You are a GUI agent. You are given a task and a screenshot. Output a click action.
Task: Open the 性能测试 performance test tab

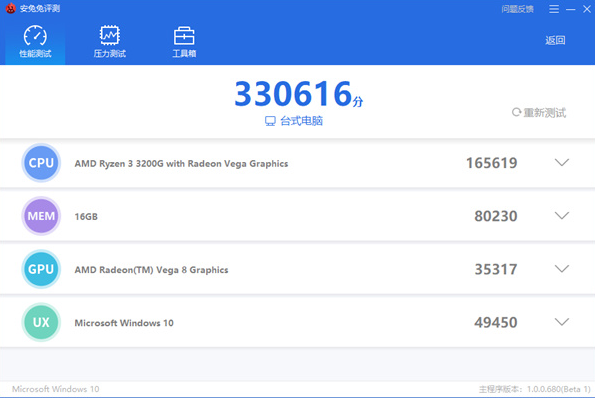[35, 41]
